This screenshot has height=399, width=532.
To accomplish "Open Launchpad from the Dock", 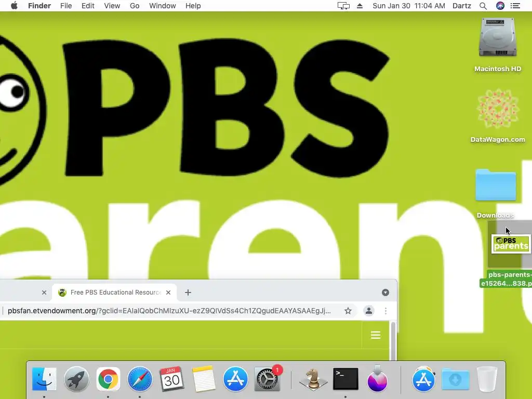I will coord(76,379).
